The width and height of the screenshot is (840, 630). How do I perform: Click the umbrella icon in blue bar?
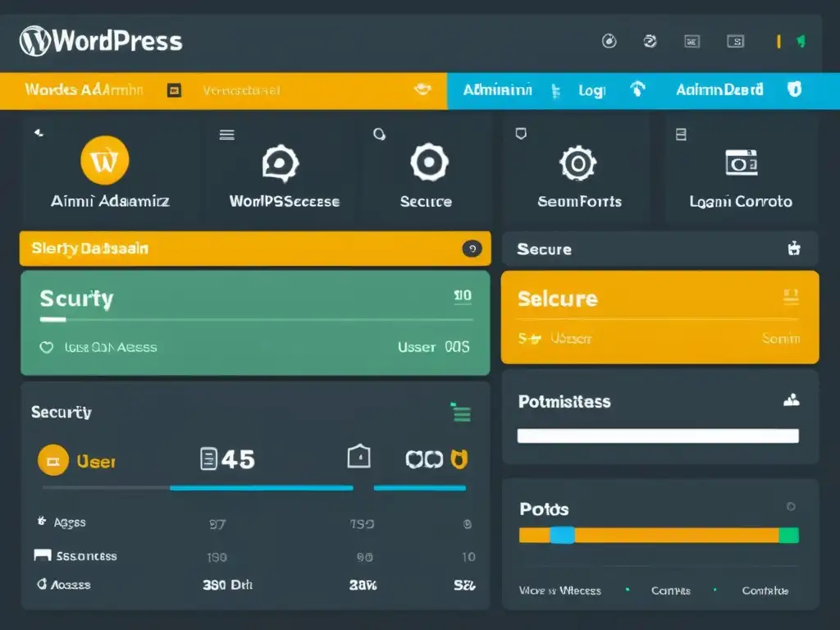(x=637, y=89)
